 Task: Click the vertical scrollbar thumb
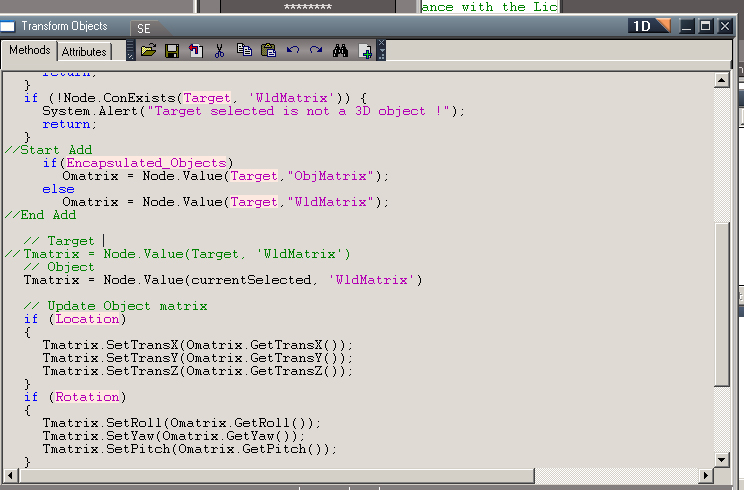click(x=722, y=305)
